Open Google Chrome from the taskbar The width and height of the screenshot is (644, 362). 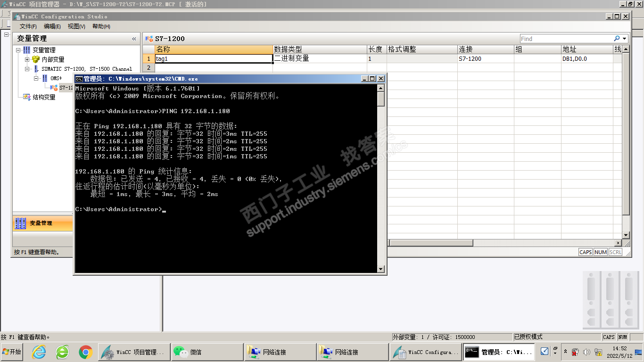[85, 352]
